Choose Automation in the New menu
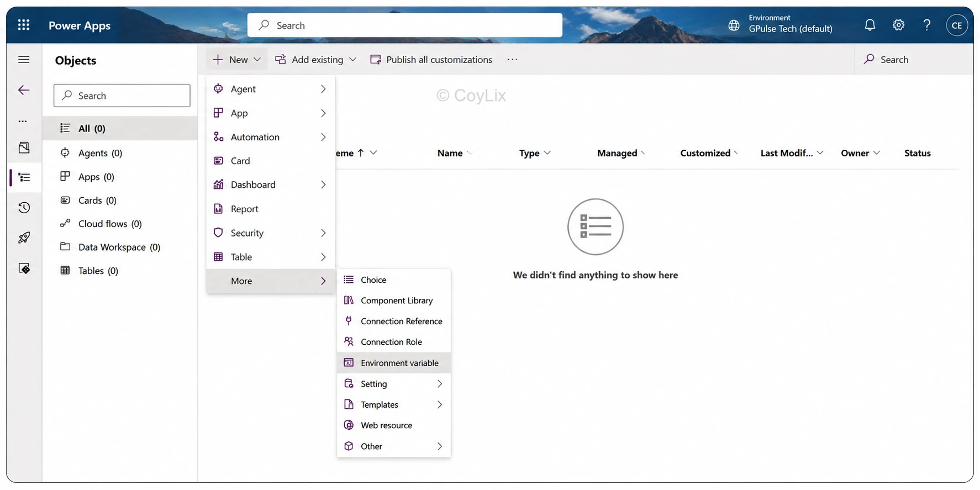Screen dimensions: 980x490 click(x=271, y=137)
